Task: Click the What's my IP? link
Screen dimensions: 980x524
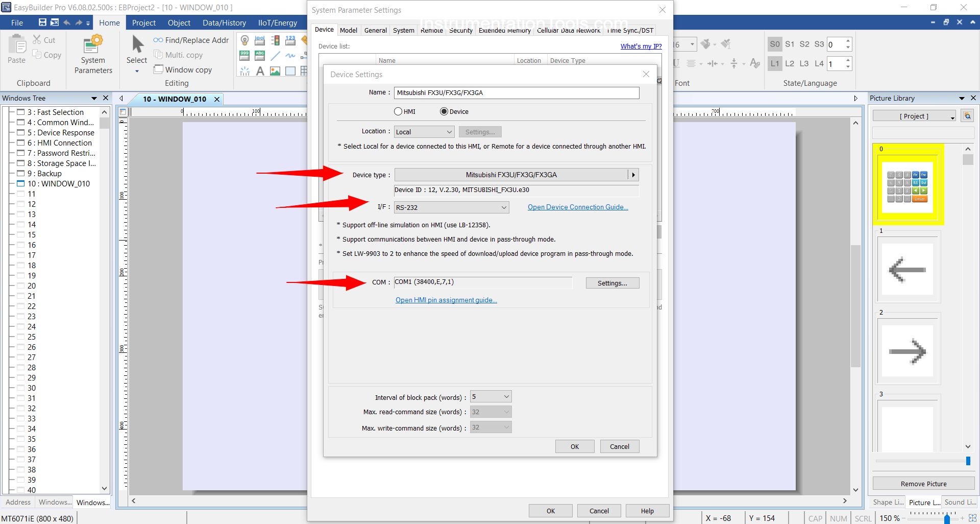Action: (641, 46)
